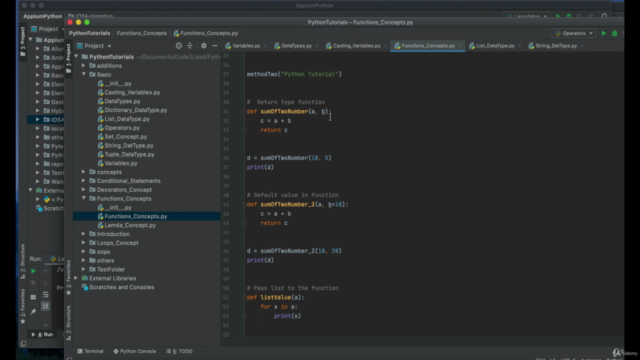Expand the Loops_Concept folder
640x360 pixels.
(84, 243)
